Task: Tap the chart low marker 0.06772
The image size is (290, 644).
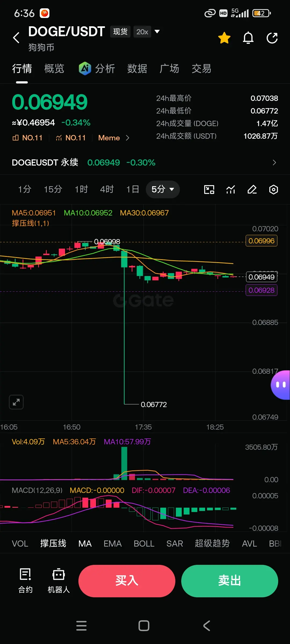Action: 154,404
